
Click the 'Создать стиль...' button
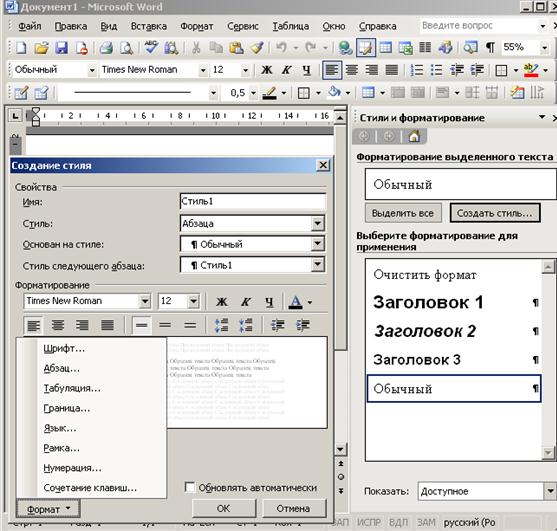495,213
